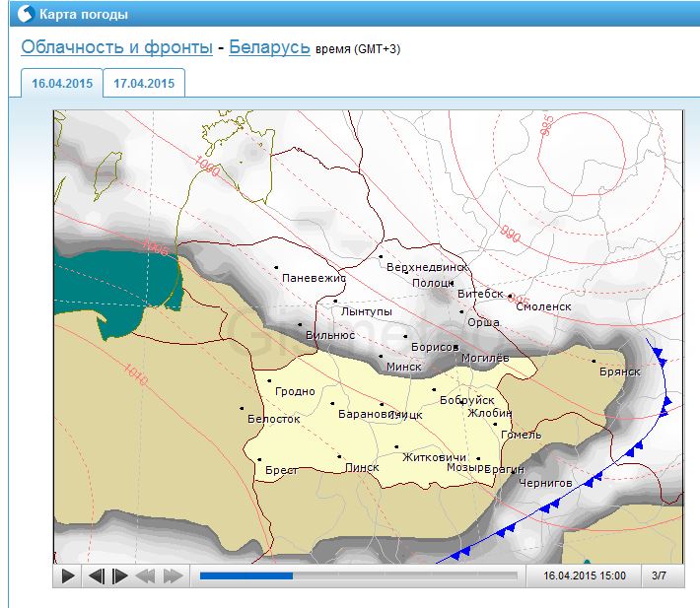
Task: Click the 16.04.2015 15:00 timestamp
Action: click(x=585, y=575)
